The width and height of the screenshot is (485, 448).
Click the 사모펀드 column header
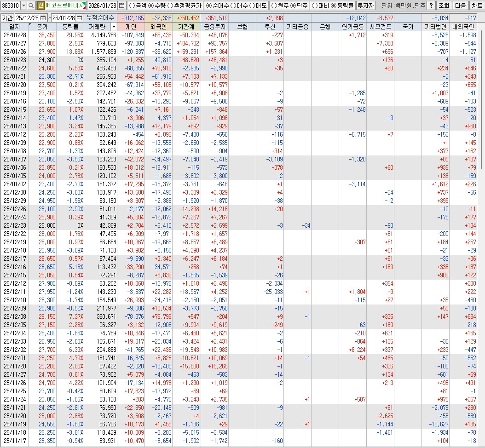click(381, 27)
